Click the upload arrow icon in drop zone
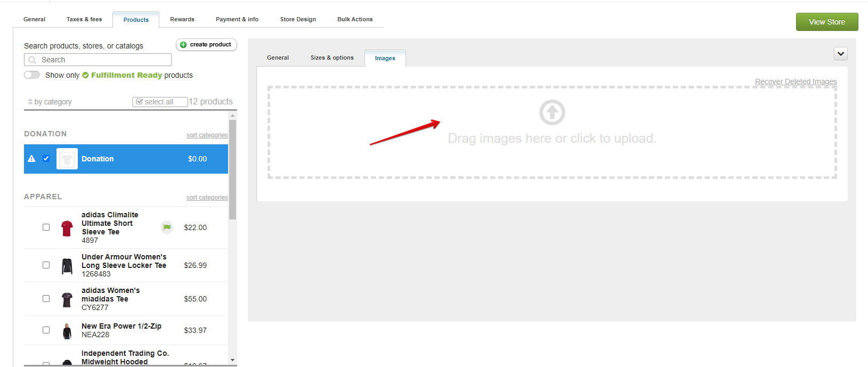The image size is (868, 367). (552, 112)
